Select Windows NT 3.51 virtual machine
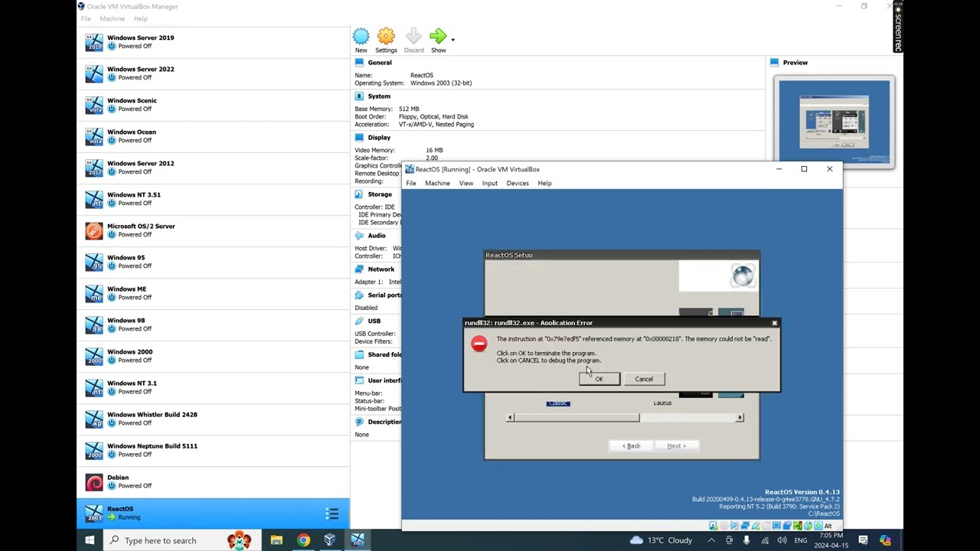Screen dimensions: 980x551 coord(213,199)
